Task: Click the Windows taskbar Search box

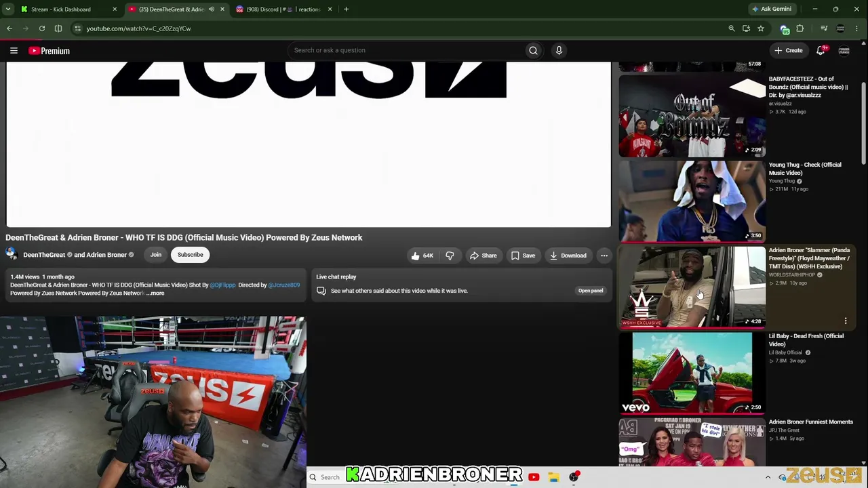Action: 325,477
